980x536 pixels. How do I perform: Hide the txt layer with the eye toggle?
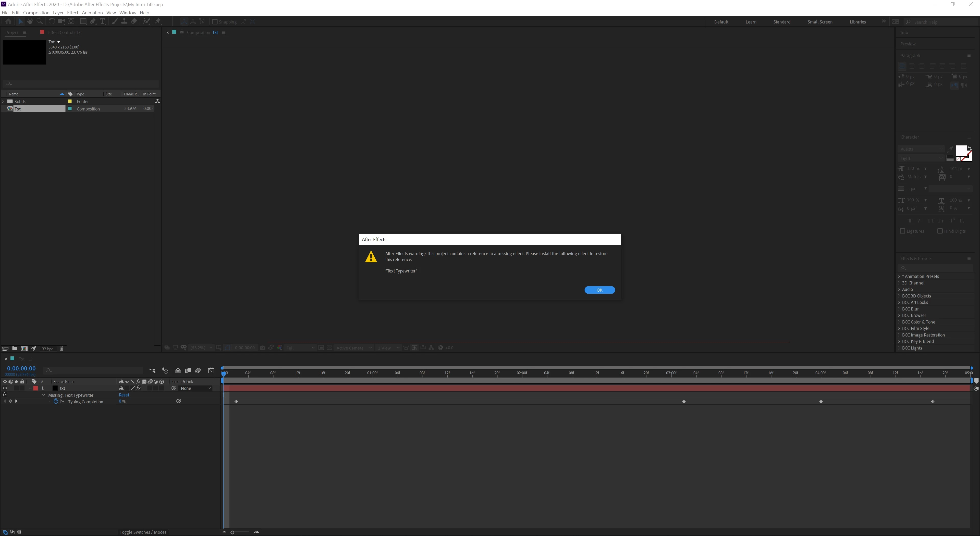click(5, 388)
